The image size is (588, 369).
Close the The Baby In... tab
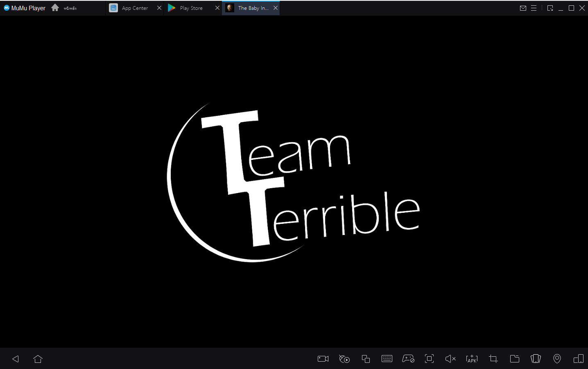click(276, 8)
